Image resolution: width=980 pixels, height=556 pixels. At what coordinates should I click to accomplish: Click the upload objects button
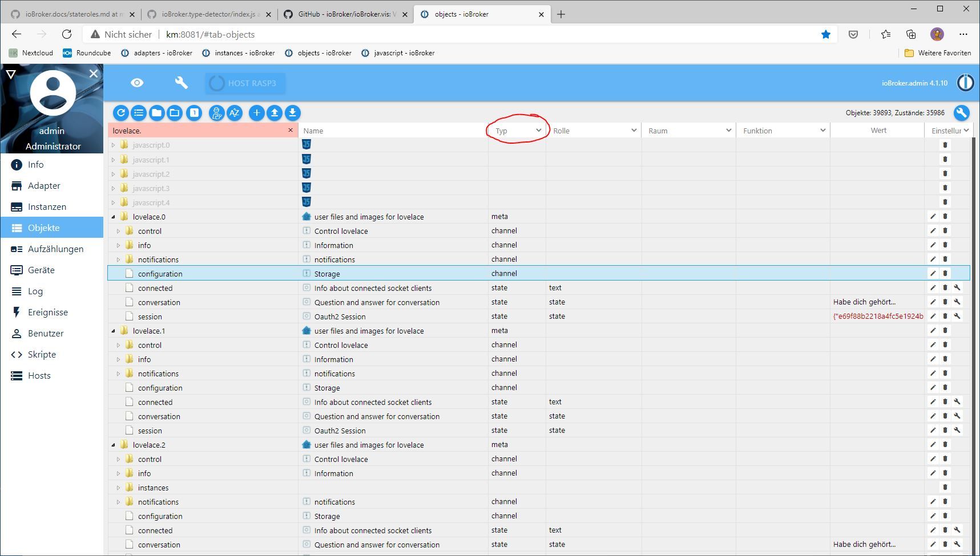[x=275, y=113]
